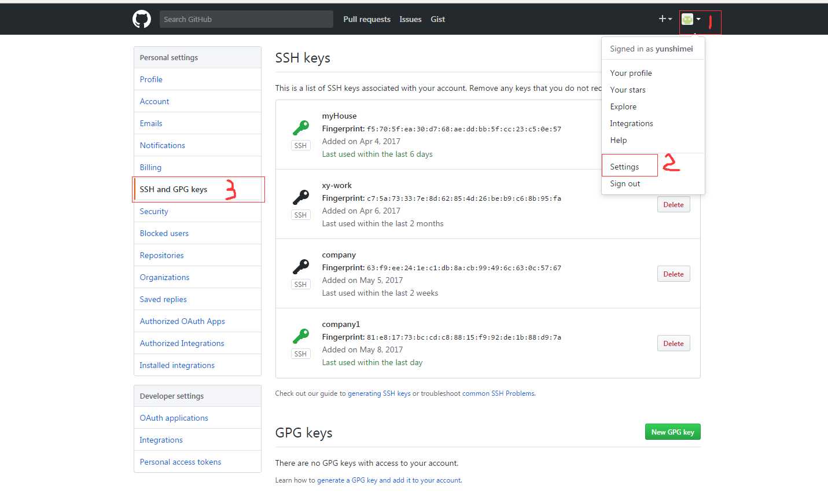Open Billing settings in sidebar
The height and width of the screenshot is (504, 828).
click(197, 167)
